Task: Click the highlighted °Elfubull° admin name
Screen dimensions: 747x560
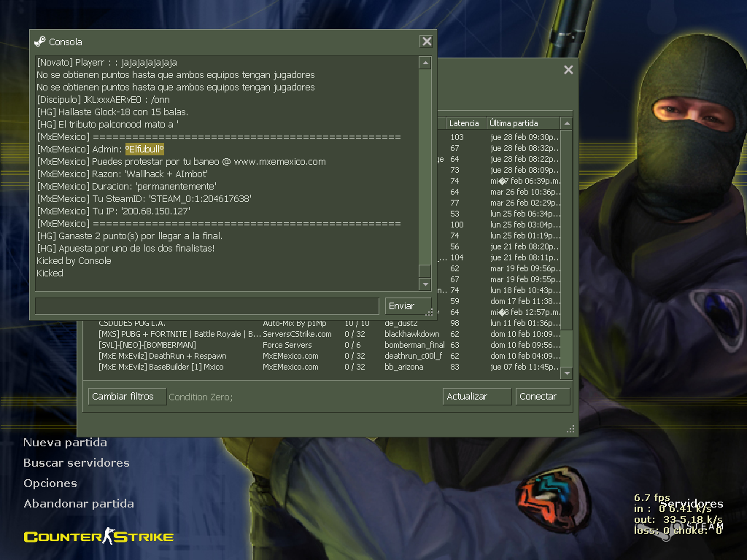Action: (144, 149)
